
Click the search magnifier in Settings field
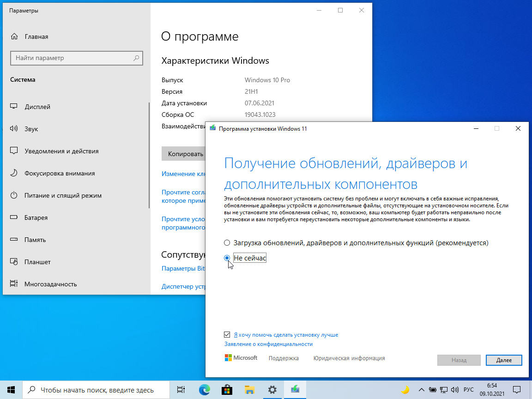point(136,58)
